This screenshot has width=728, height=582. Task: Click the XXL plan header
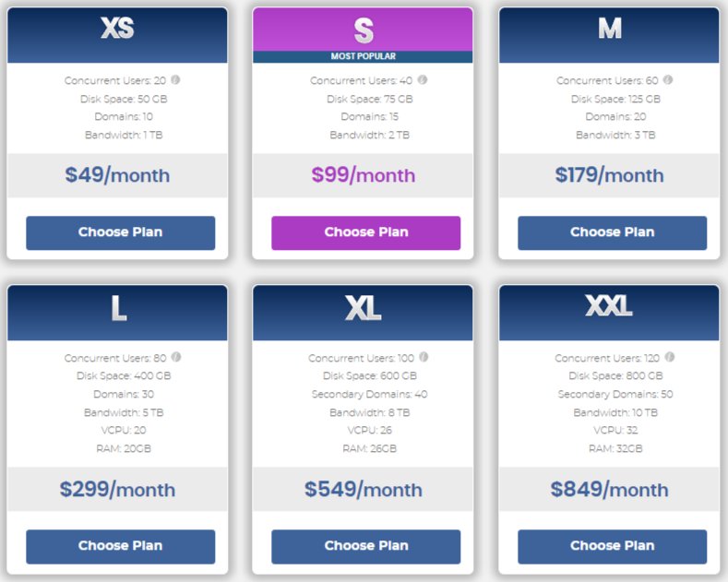click(x=609, y=313)
